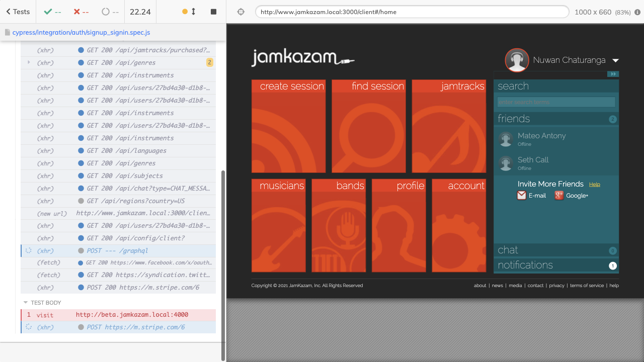Click the search terms input field

(x=556, y=102)
